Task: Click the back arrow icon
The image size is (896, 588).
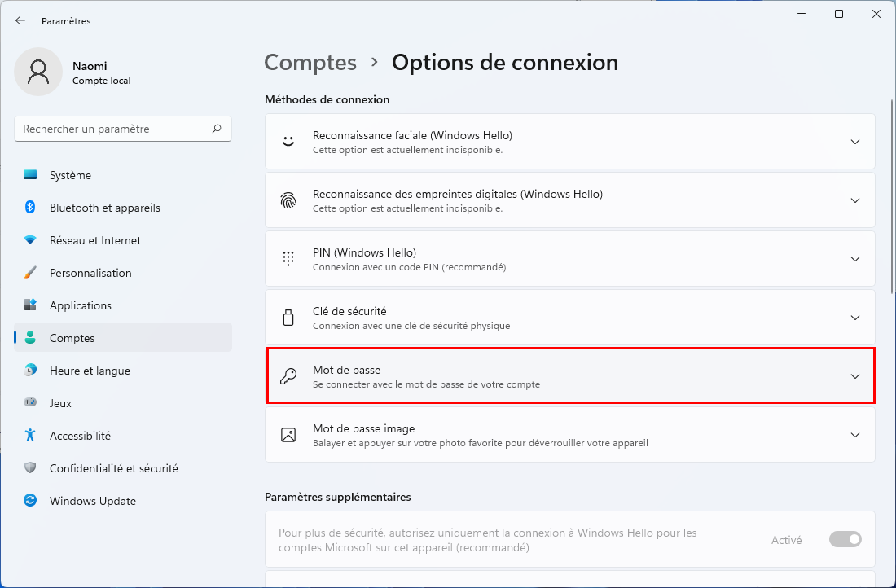Action: 20,20
